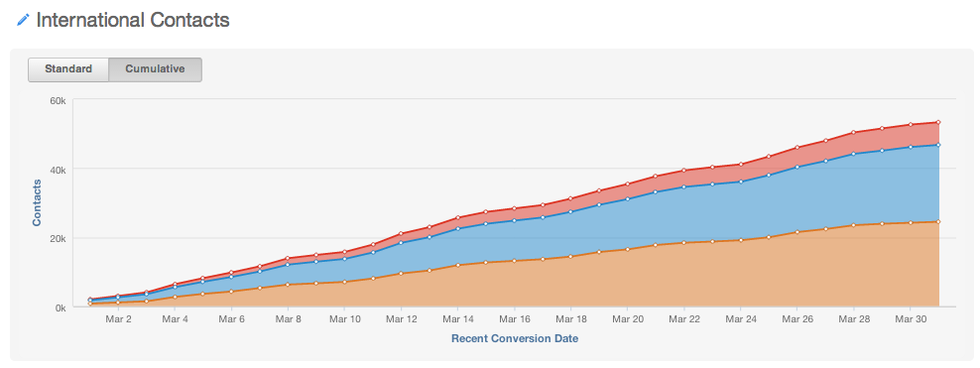The height and width of the screenshot is (368, 980).
Task: Click the last red line data point
Action: pos(938,122)
